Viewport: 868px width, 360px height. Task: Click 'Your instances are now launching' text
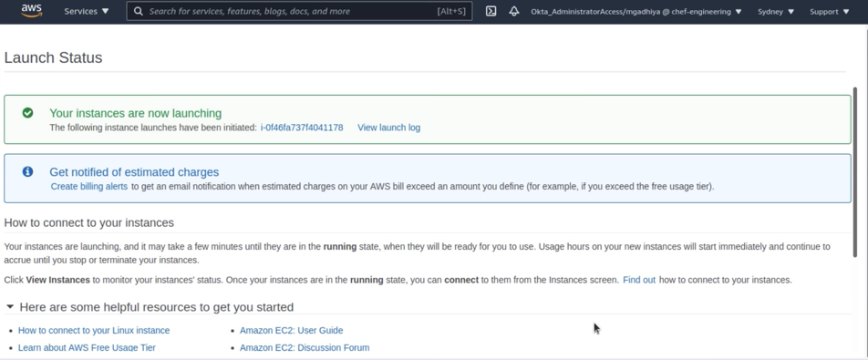(136, 113)
